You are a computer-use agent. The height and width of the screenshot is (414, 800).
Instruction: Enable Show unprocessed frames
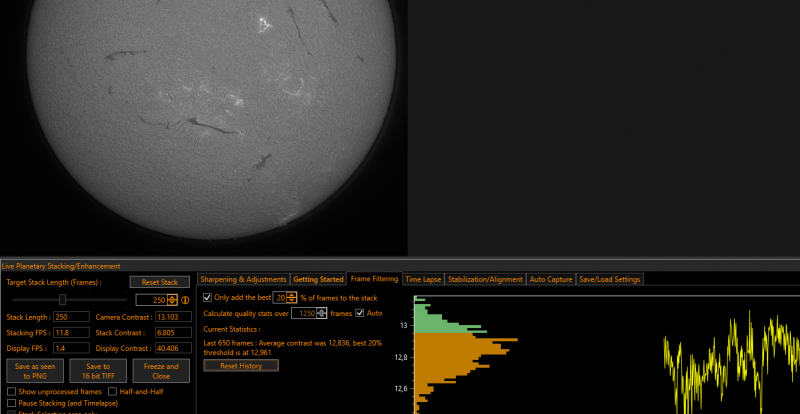click(12, 392)
